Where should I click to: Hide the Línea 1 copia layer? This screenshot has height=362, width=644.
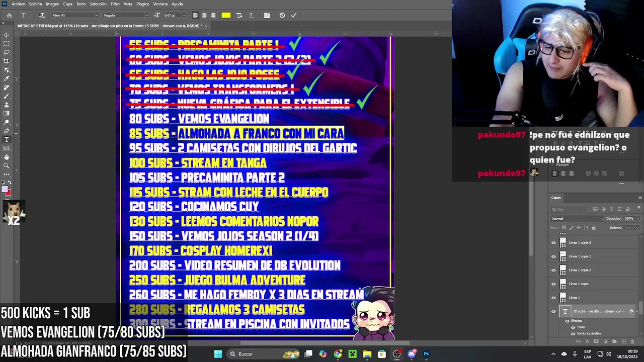(553, 284)
